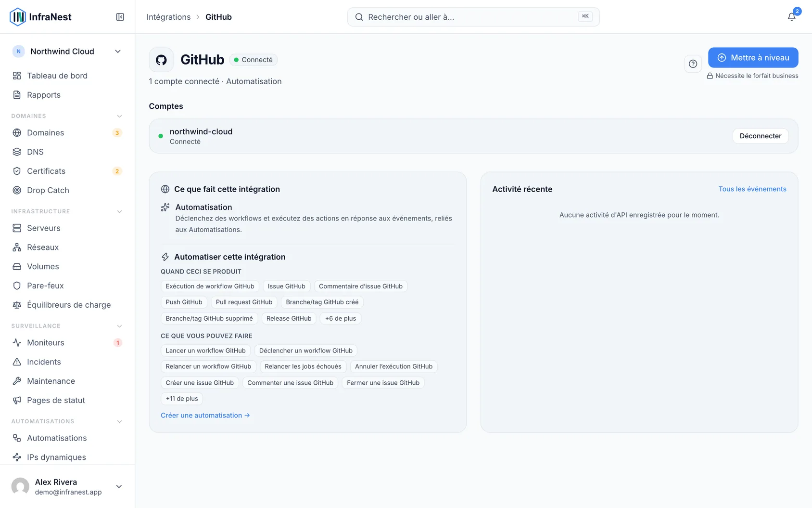
Task: Click the Équilibreurs de charge scale icon
Action: coord(17,305)
